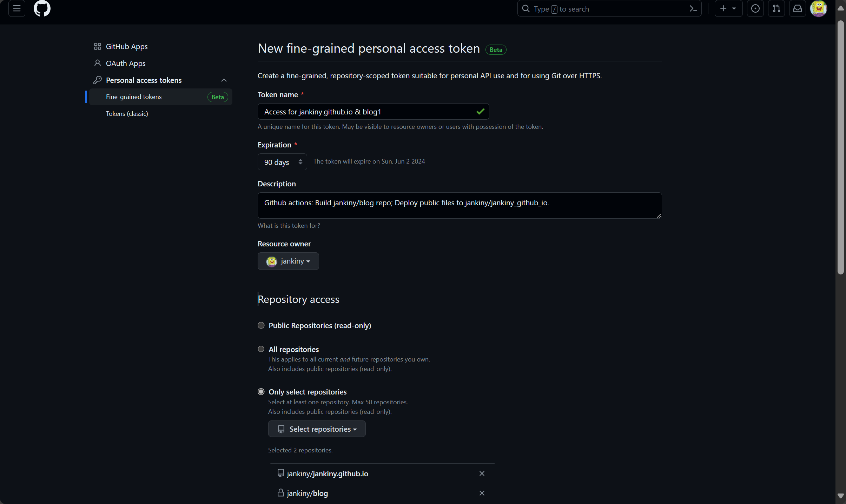Open the create new dropdown caret
846x504 pixels.
[x=734, y=9]
